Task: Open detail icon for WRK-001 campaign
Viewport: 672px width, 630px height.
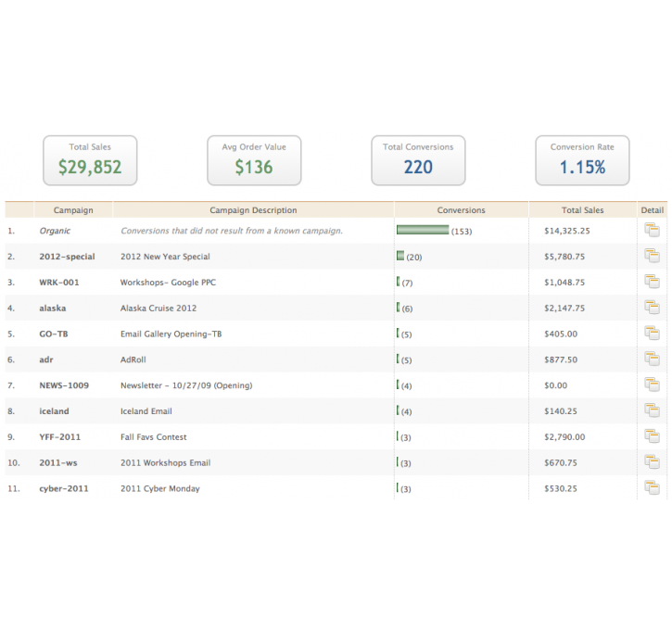Action: [x=652, y=282]
